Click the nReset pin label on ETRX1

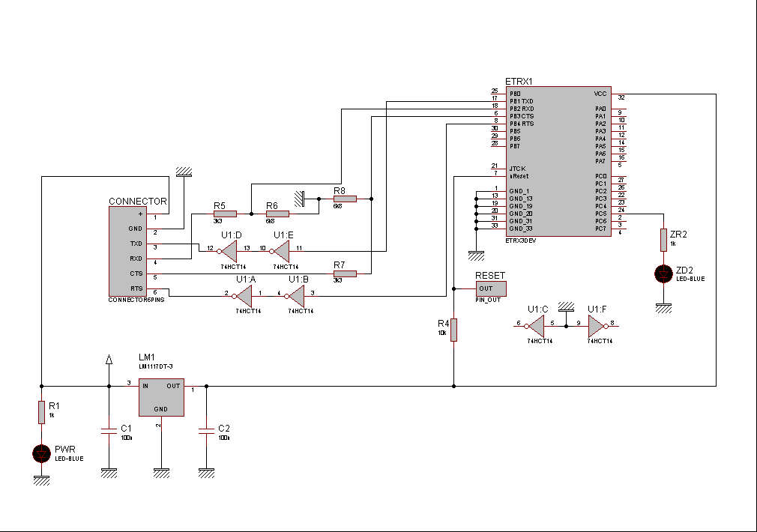pos(519,176)
